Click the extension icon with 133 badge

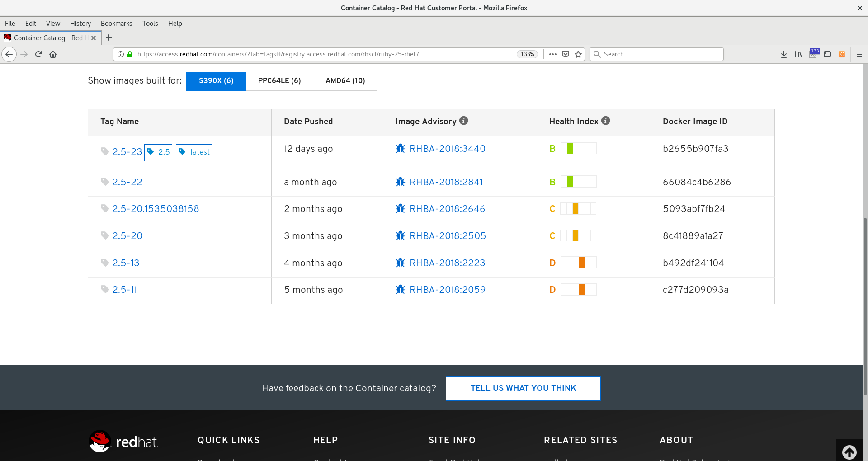tap(813, 54)
